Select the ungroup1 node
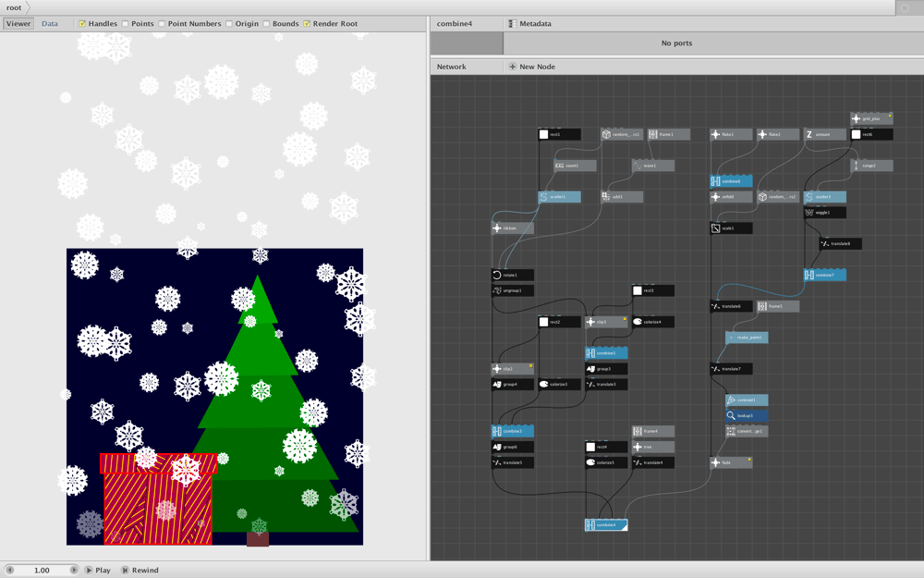 pos(513,290)
